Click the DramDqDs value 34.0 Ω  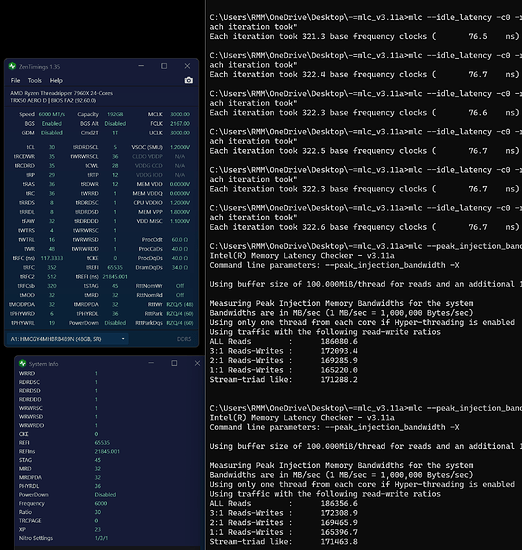pos(180,267)
